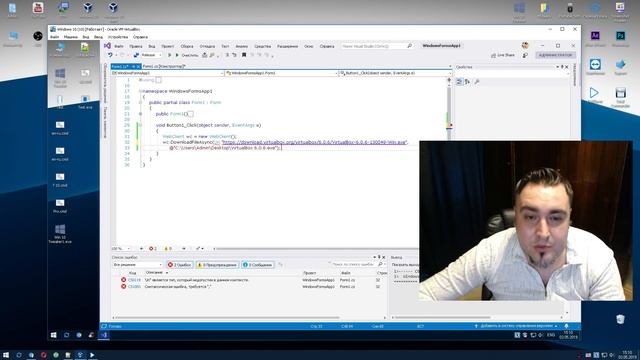Click the green Start debugging arrow
This screenshot has width=640, height=360.
pos(177,55)
